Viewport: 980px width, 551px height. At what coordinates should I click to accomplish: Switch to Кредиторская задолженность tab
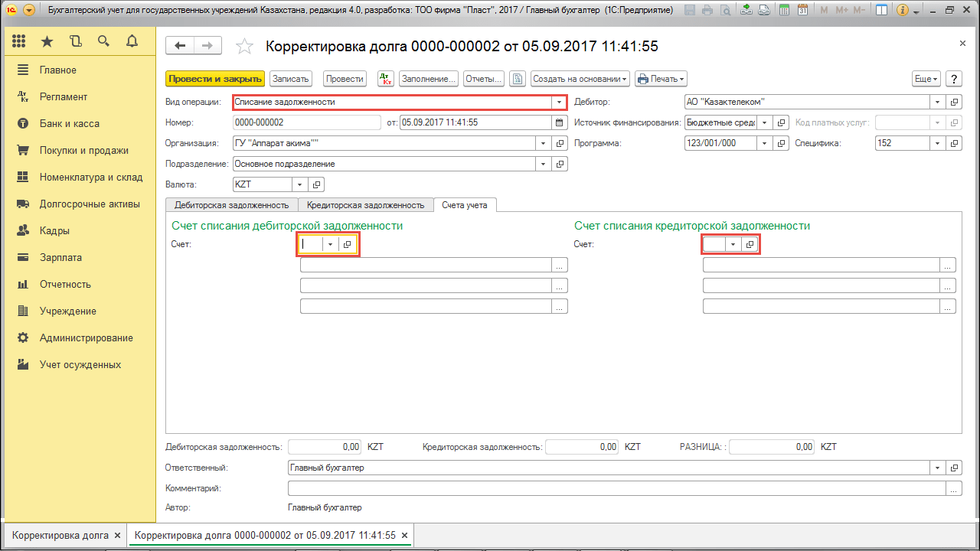coord(365,205)
